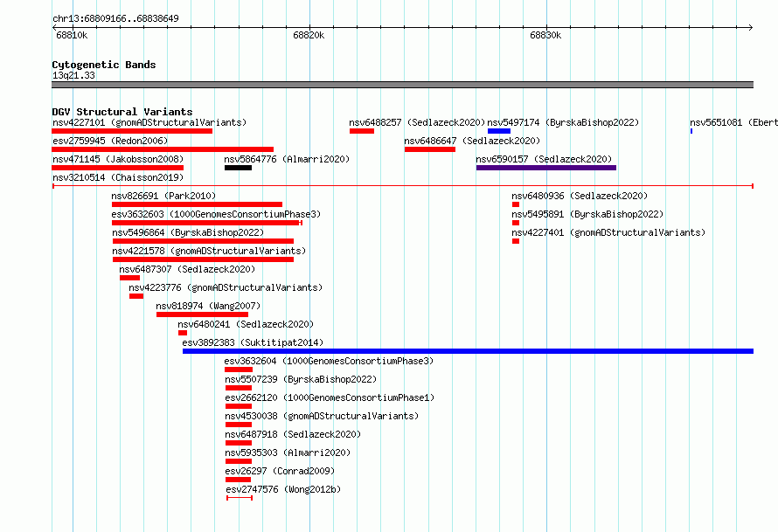Screen dimensions: 778x532
Task: Click nsv826691 (Park2010) label
Action: 163,196
